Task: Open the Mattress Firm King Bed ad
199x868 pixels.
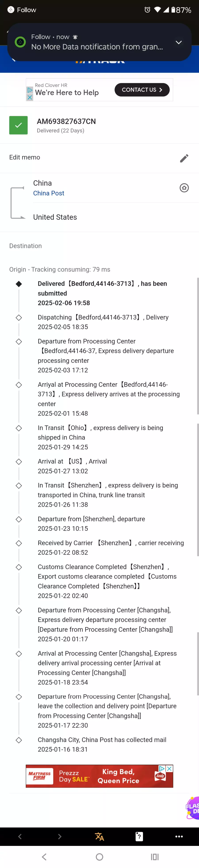Action: pos(99,776)
